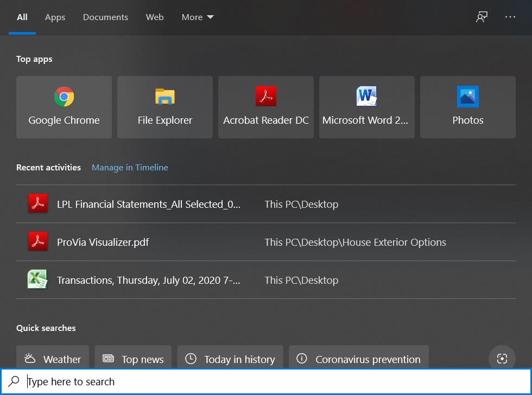Open the Top news quick search
Image resolution: width=532 pixels, height=395 pixels.
coord(133,358)
